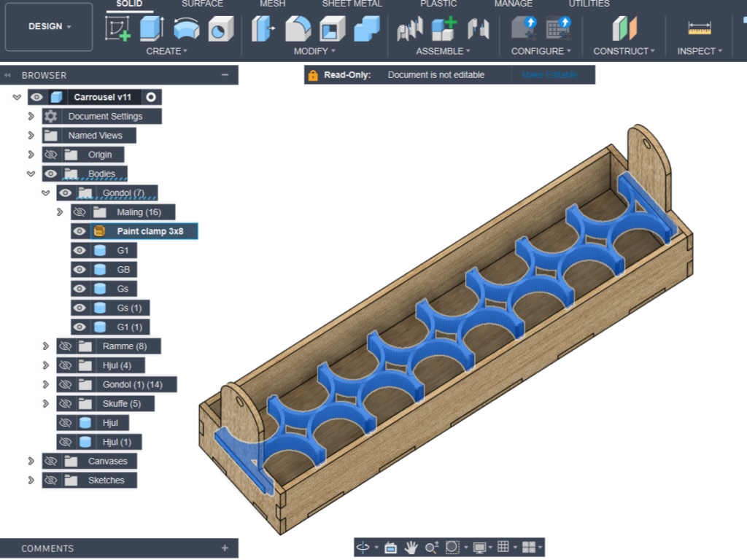Show the Ramme (8) folder
The image size is (747, 560).
pyautogui.click(x=66, y=346)
